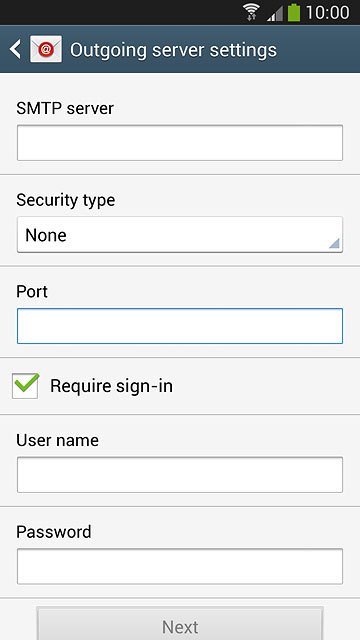This screenshot has height=640, width=360.
Task: Tap the Require sign-in label text
Action: [111, 386]
